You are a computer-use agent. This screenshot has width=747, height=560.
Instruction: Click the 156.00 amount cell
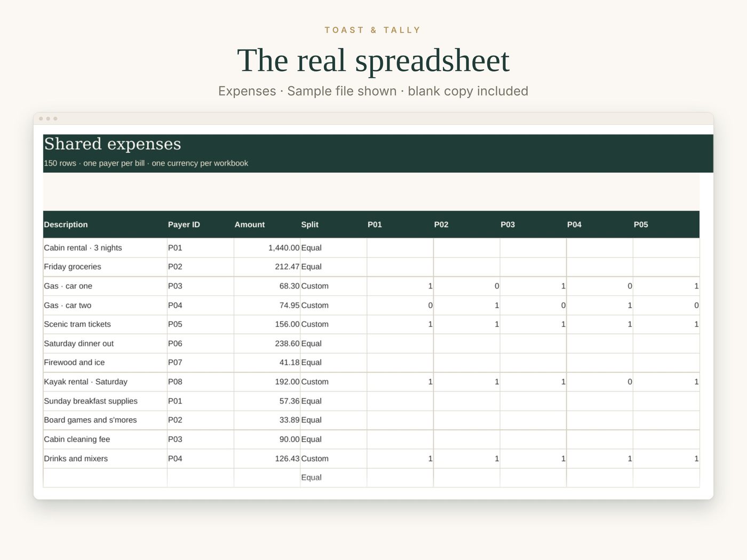(x=267, y=325)
